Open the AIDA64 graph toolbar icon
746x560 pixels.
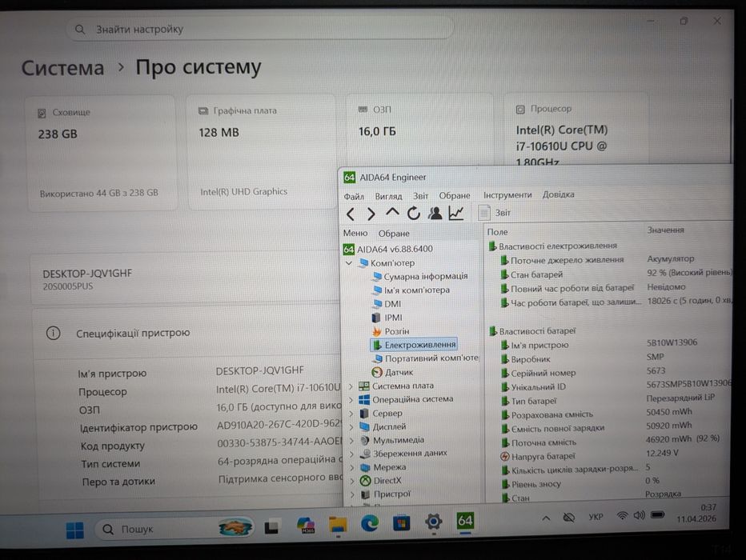(x=455, y=213)
